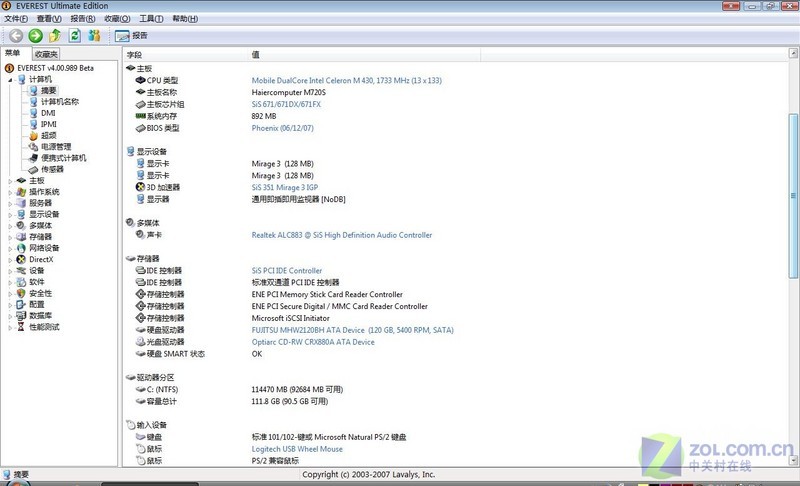800x486 pixels.
Task: Click the 安全性 shield icon
Action: (x=21, y=293)
